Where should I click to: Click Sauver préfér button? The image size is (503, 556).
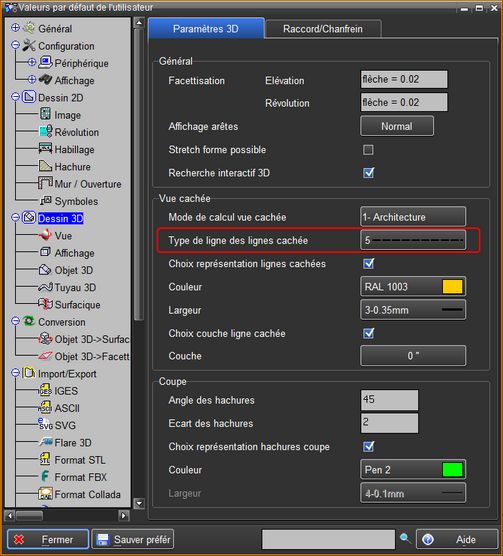pos(133,539)
